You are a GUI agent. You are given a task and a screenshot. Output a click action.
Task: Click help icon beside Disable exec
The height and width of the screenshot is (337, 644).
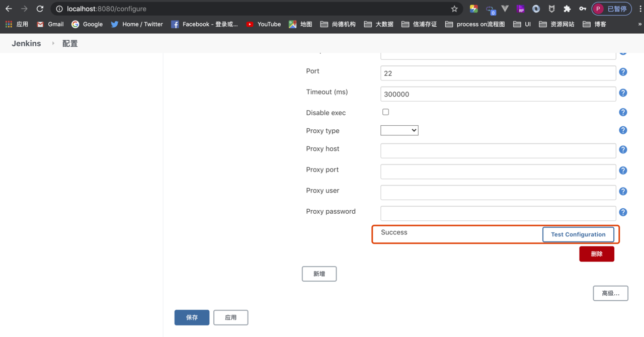[x=623, y=112]
